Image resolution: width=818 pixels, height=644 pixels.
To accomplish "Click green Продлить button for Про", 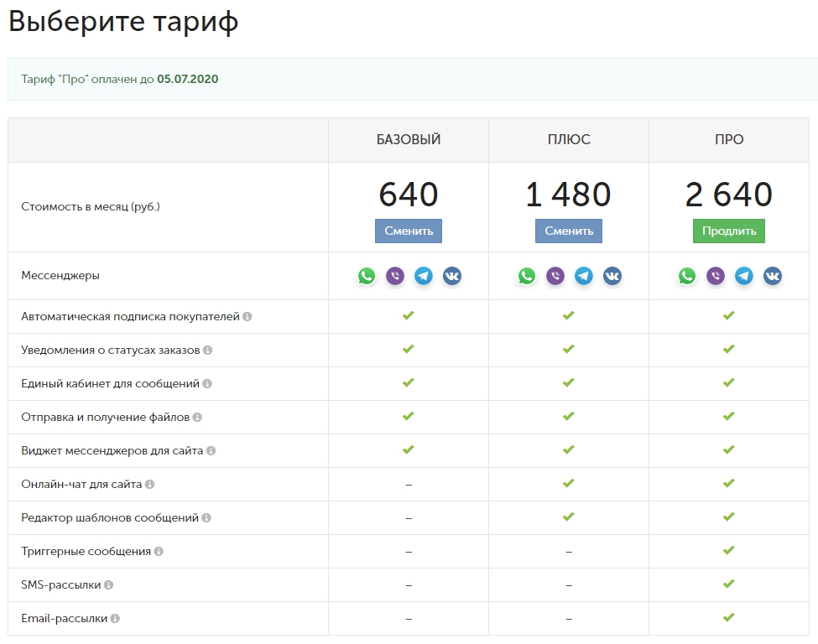I will point(728,231).
